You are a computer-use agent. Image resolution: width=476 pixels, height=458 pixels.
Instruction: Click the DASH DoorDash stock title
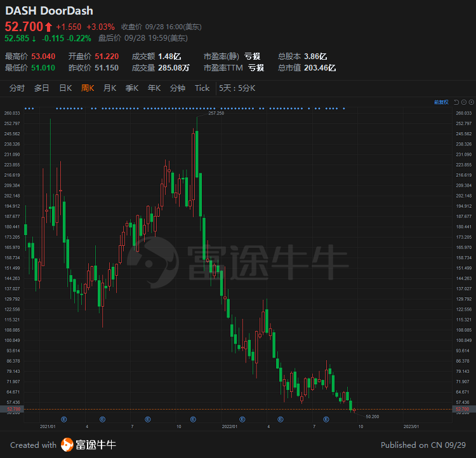tap(49, 11)
